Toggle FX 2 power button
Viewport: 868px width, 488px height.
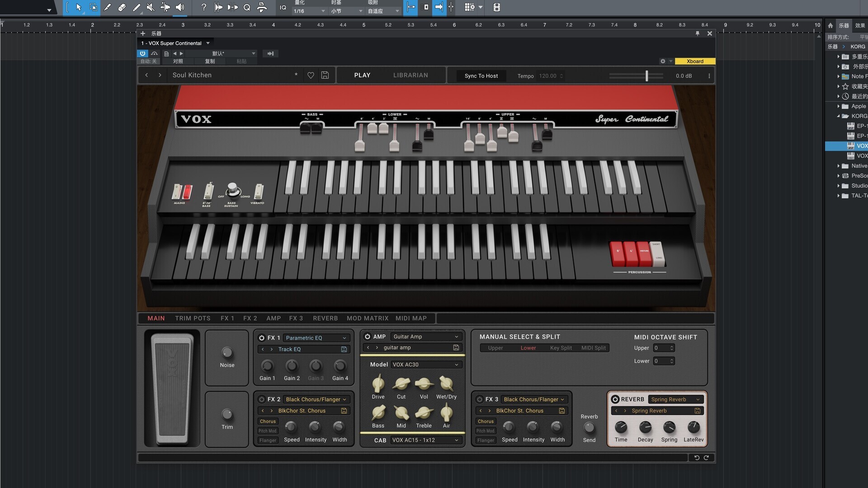click(x=261, y=399)
